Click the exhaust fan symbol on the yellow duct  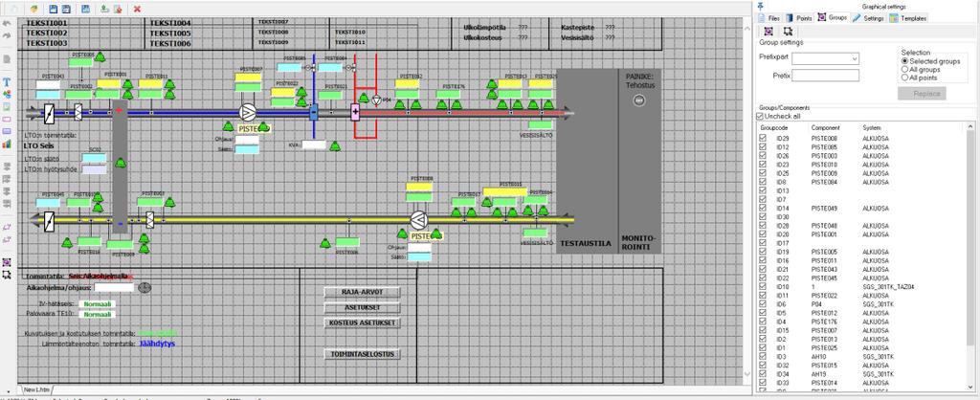point(419,220)
